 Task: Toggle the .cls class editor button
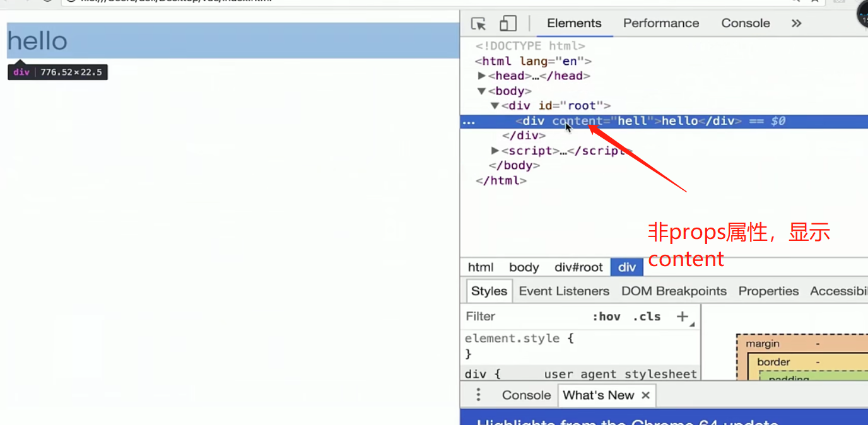pos(647,317)
